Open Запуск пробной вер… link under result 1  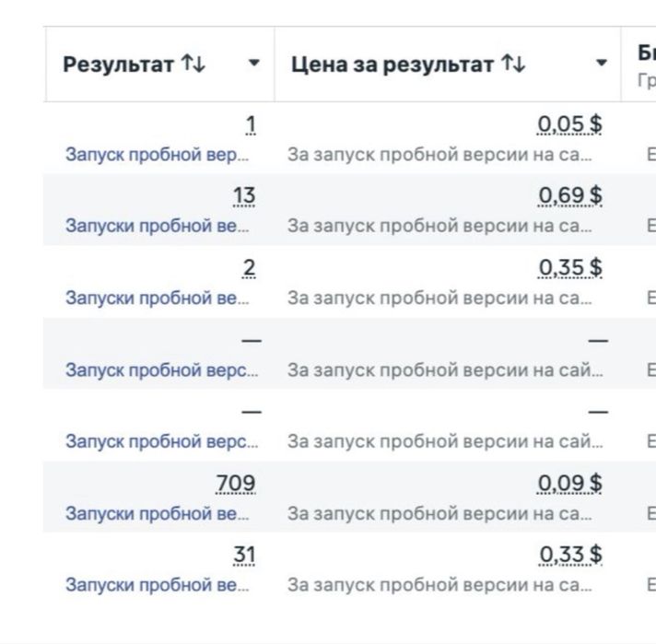[x=157, y=155]
